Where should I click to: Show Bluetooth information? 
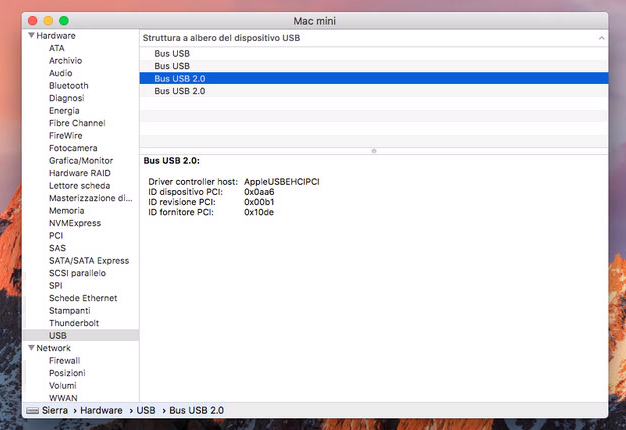69,85
